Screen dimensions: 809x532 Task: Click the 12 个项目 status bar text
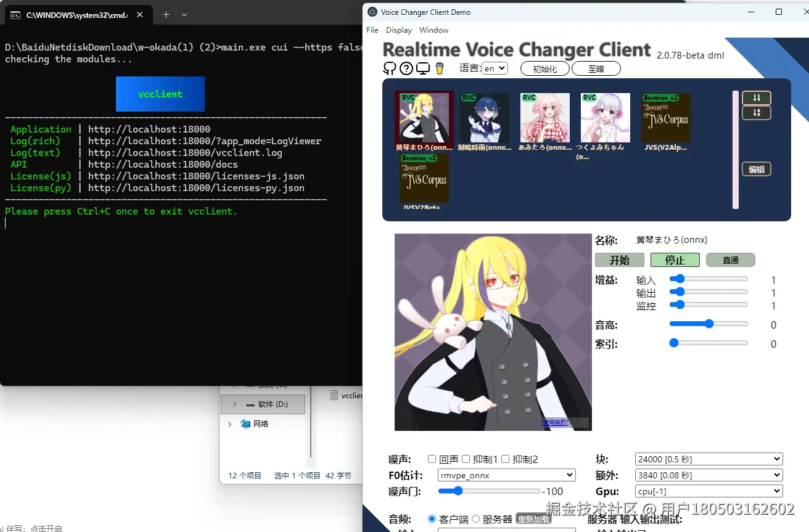coord(245,475)
